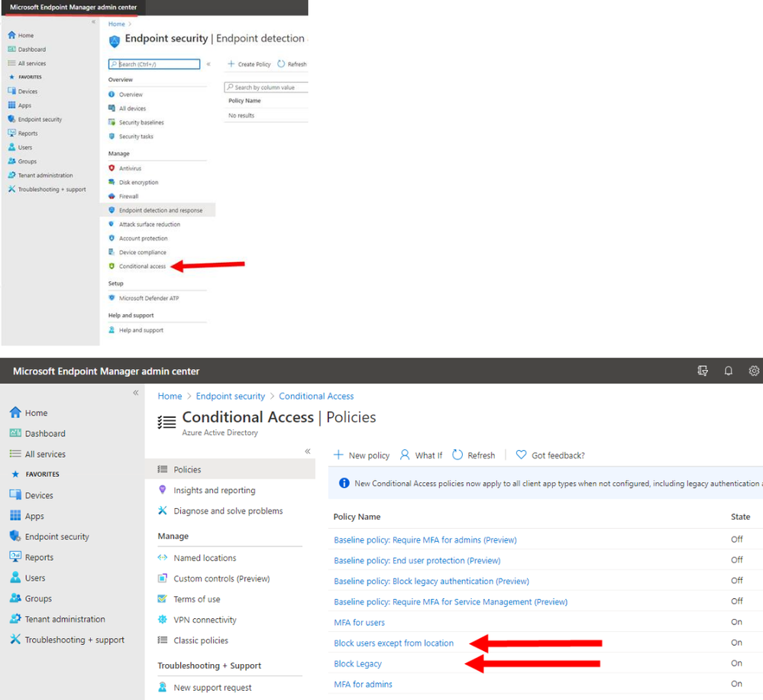Open Baseline policy: End user protection
The image size is (763, 700).
(x=417, y=560)
